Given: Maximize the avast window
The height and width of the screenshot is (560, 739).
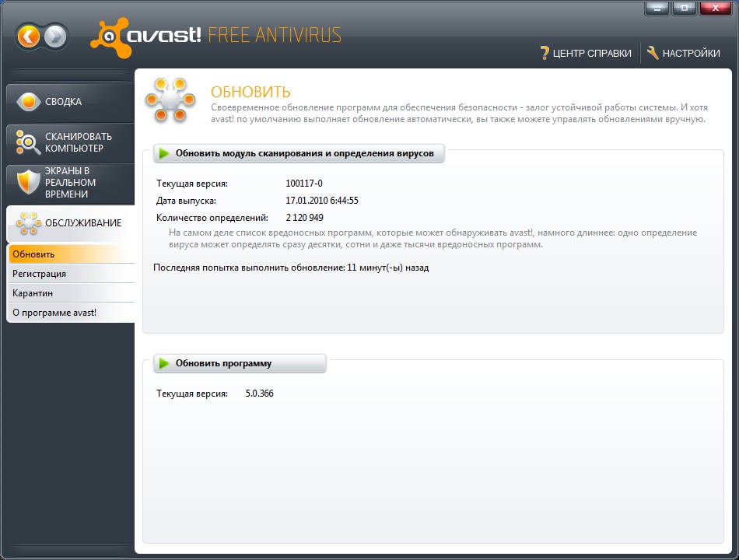Looking at the screenshot, I should pos(685,8).
